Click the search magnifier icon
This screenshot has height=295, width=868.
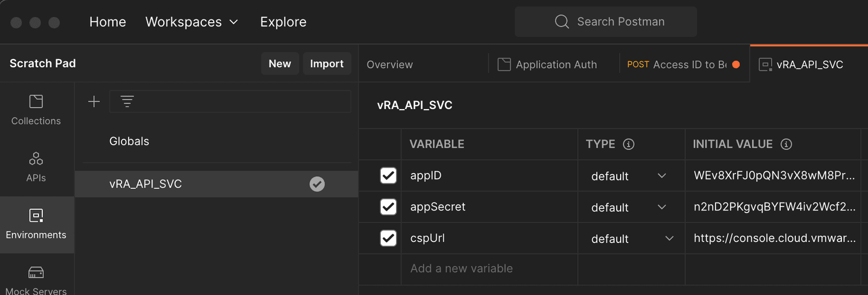pyautogui.click(x=562, y=22)
